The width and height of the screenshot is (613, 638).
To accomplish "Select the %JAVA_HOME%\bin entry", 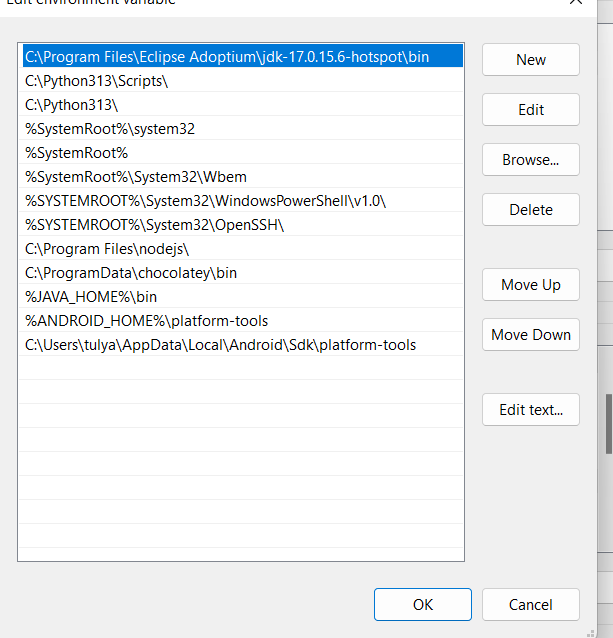I will pos(91,297).
